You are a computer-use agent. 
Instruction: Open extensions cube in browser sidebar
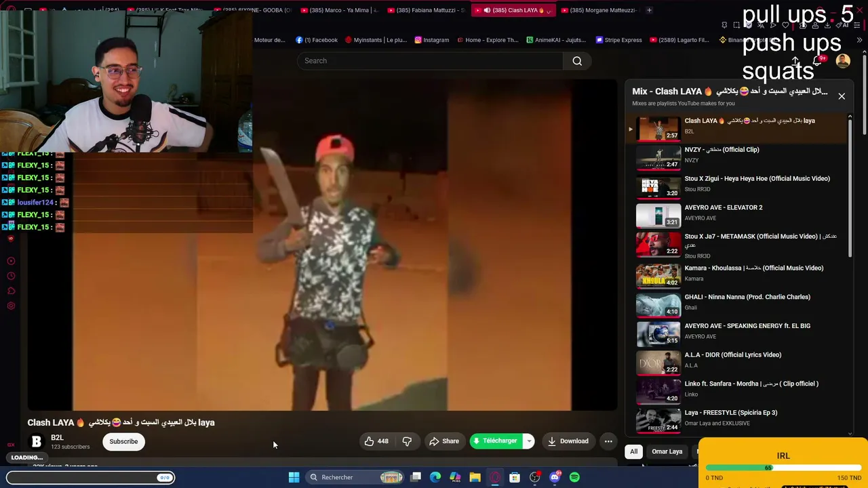click(x=11, y=291)
